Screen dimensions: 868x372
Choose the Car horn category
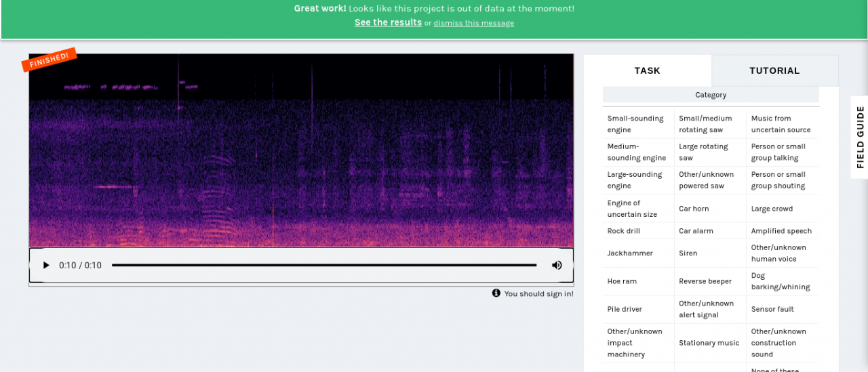pyautogui.click(x=710, y=208)
